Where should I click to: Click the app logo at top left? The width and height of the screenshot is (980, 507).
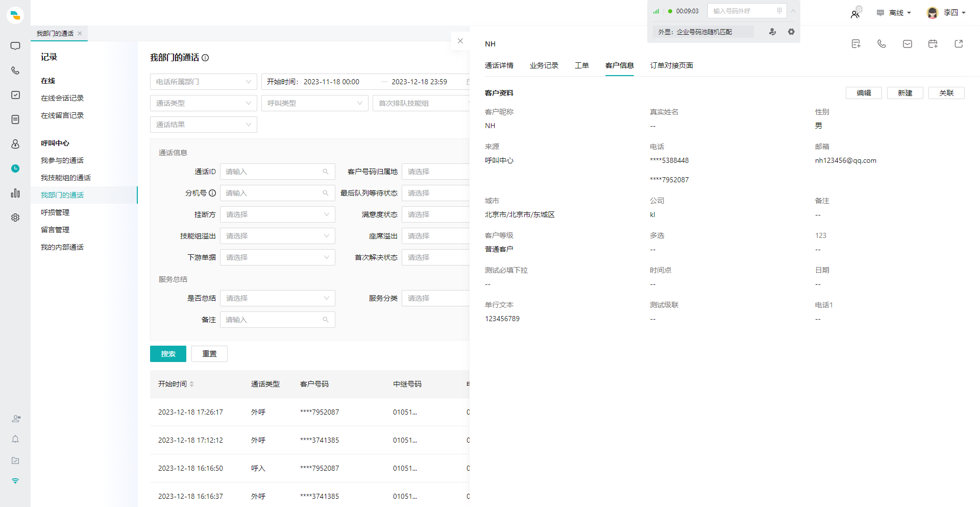pos(15,15)
